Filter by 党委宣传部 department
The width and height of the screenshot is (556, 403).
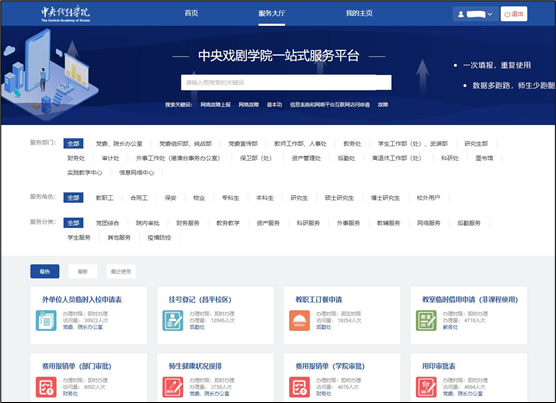(x=243, y=144)
